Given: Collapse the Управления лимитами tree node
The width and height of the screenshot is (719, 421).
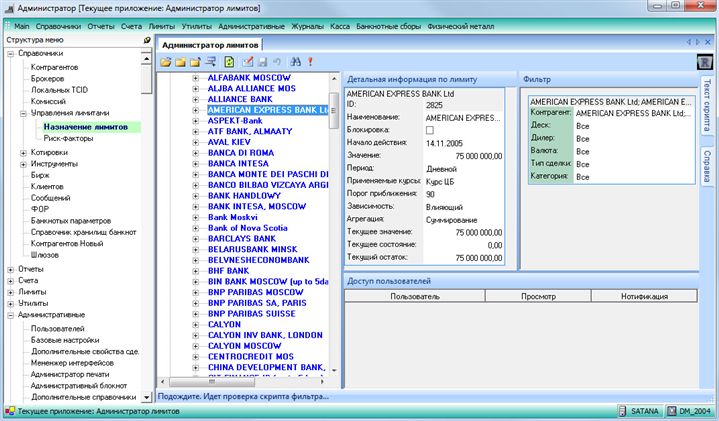Looking at the screenshot, I should [23, 113].
